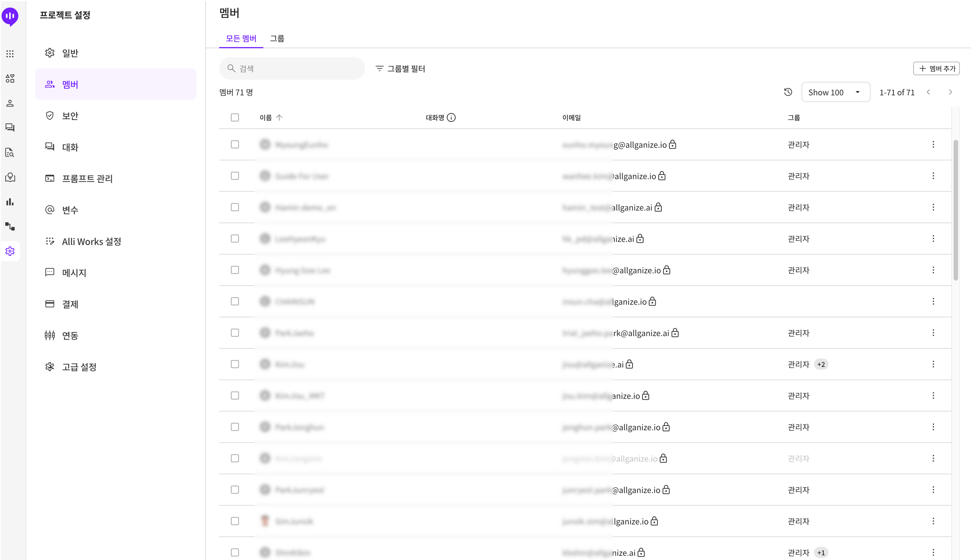Check the checkbox for the first member row

click(x=235, y=144)
